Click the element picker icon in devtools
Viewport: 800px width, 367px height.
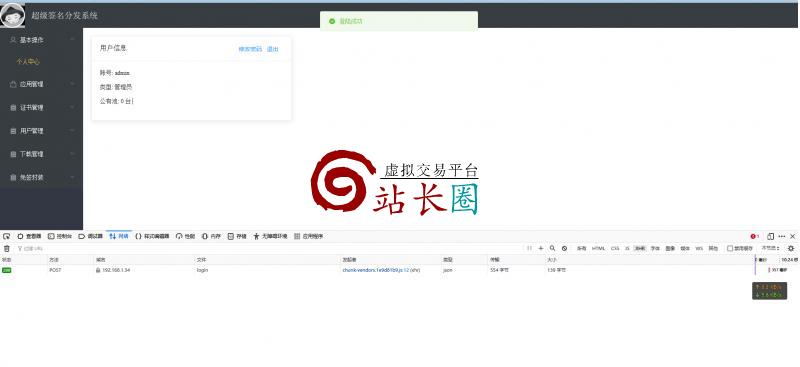tap(7, 236)
